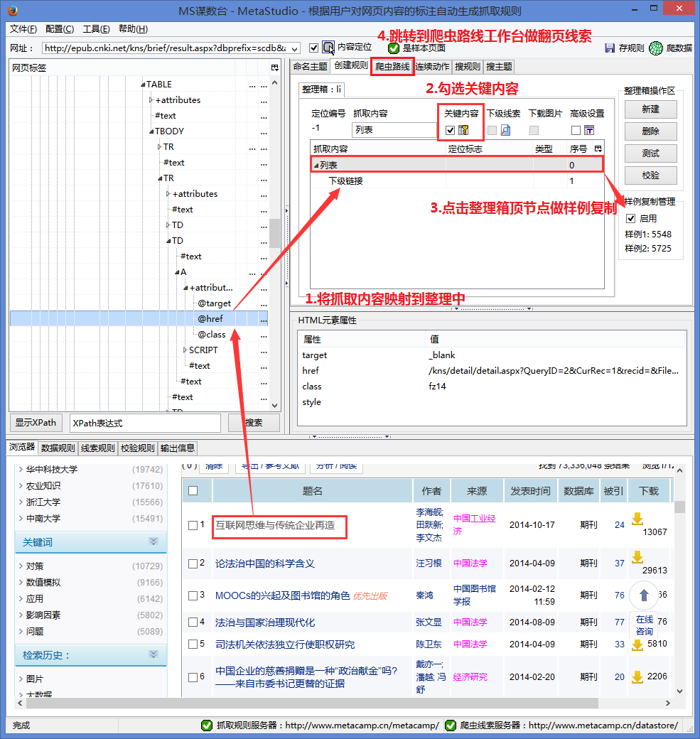Click the 新建 button in organizer operations
Viewport: 700px width, 739px height.
[x=650, y=109]
